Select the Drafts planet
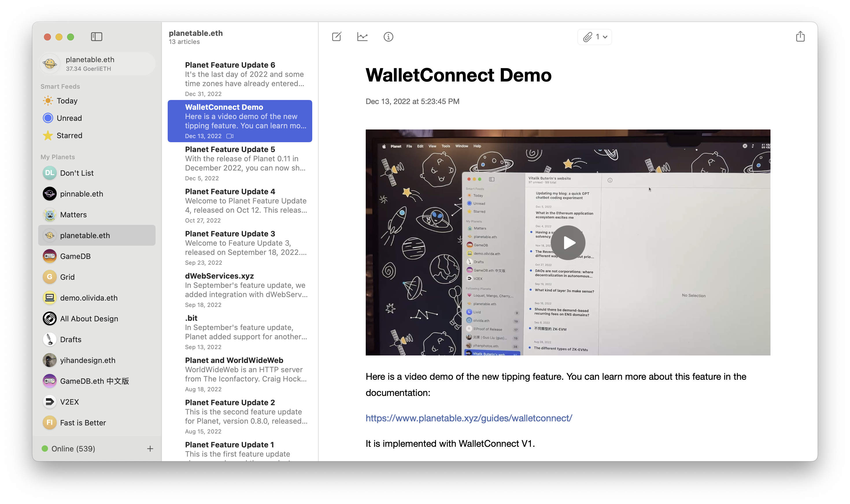The height and width of the screenshot is (504, 850). pyautogui.click(x=97, y=339)
